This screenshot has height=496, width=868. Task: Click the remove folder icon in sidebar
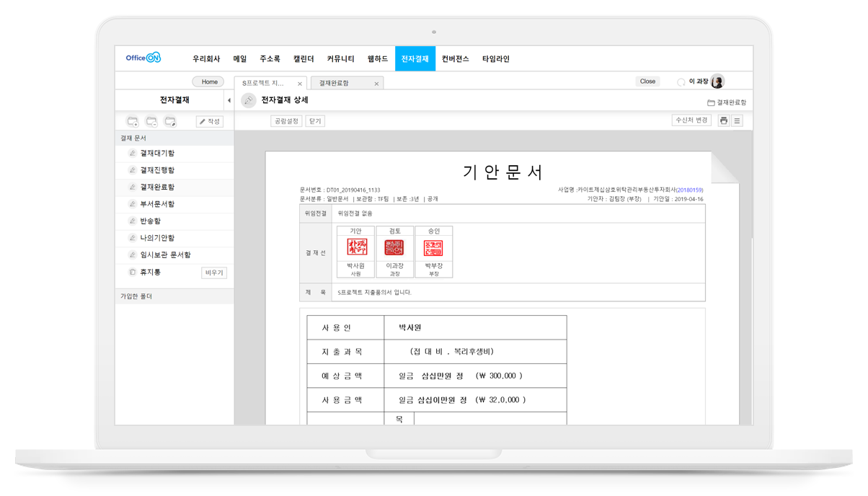pos(151,122)
